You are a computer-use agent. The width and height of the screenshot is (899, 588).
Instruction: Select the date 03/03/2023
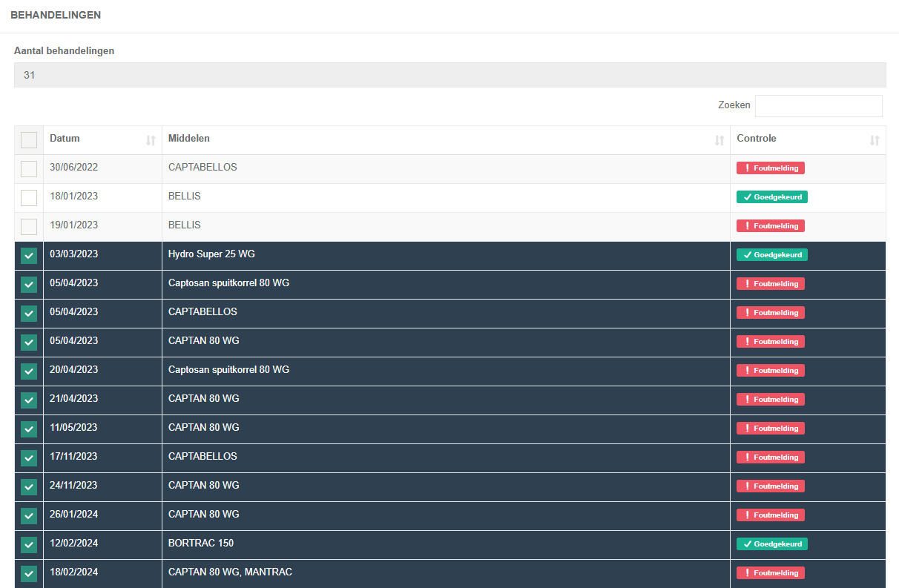pos(73,254)
